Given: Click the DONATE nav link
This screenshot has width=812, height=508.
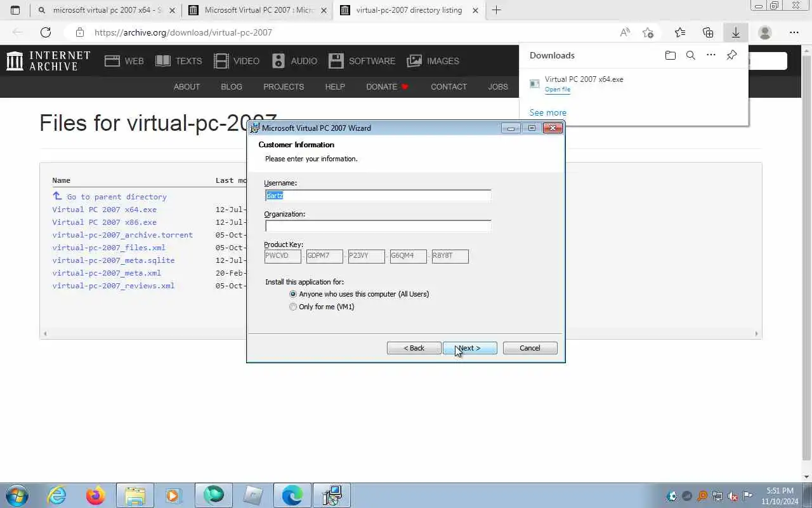Looking at the screenshot, I should (388, 87).
